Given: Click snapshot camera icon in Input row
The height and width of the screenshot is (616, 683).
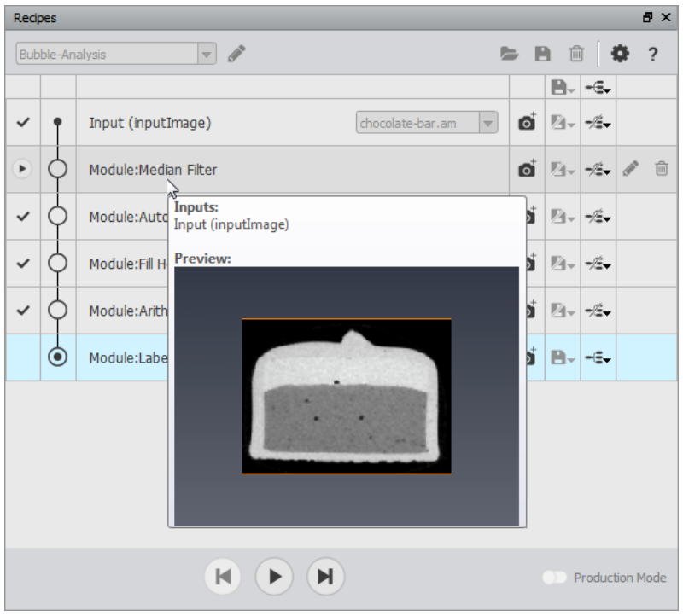Looking at the screenshot, I should pos(527,122).
